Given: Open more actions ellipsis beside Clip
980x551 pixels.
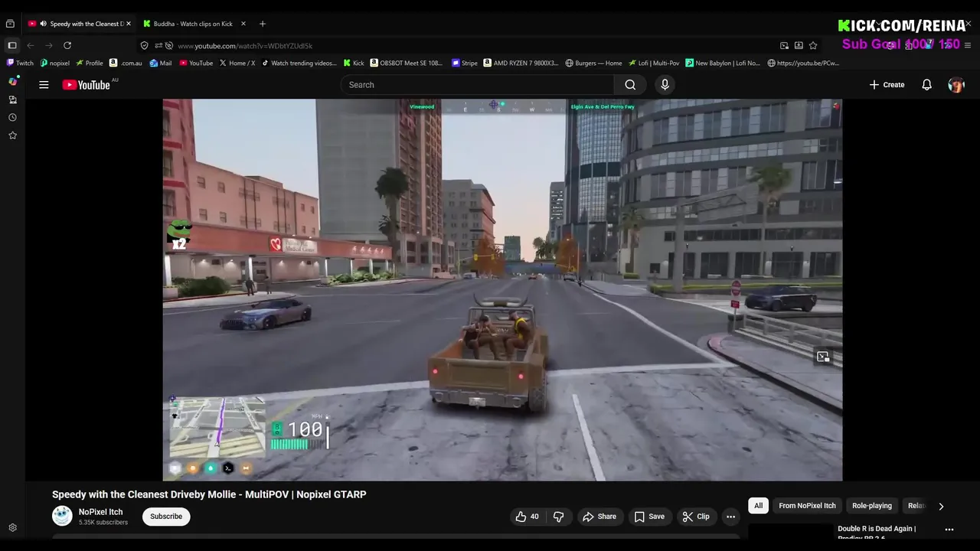Looking at the screenshot, I should 730,517.
